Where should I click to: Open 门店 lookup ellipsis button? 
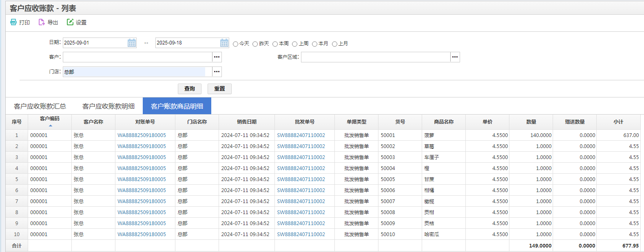pyautogui.click(x=217, y=72)
